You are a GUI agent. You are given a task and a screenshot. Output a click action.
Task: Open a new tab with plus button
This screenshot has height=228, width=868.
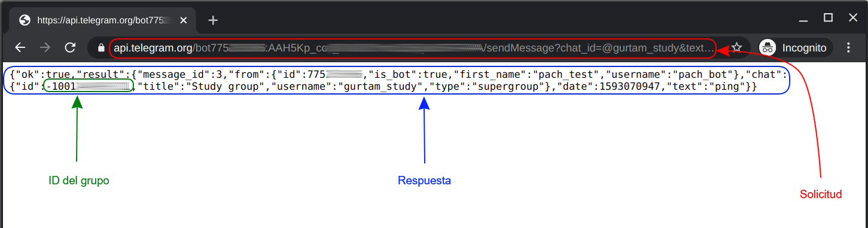[213, 20]
